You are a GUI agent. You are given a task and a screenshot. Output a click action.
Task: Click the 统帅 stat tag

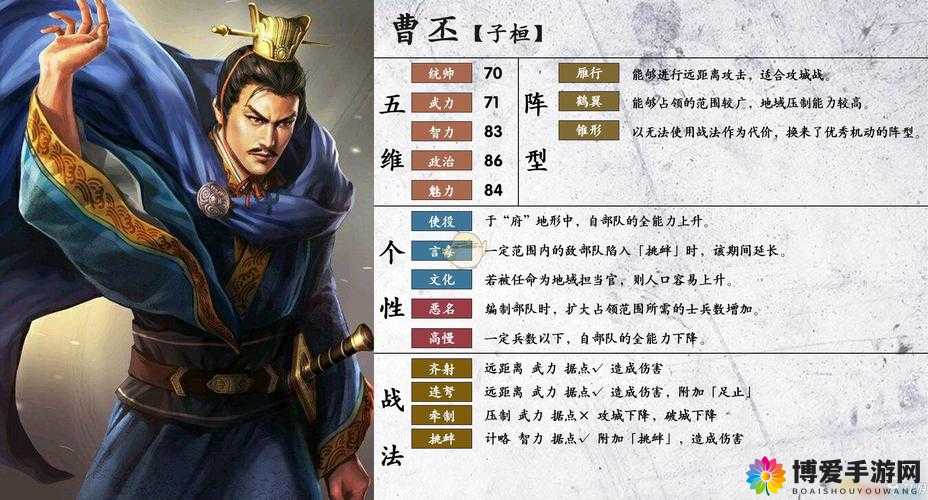click(x=442, y=73)
